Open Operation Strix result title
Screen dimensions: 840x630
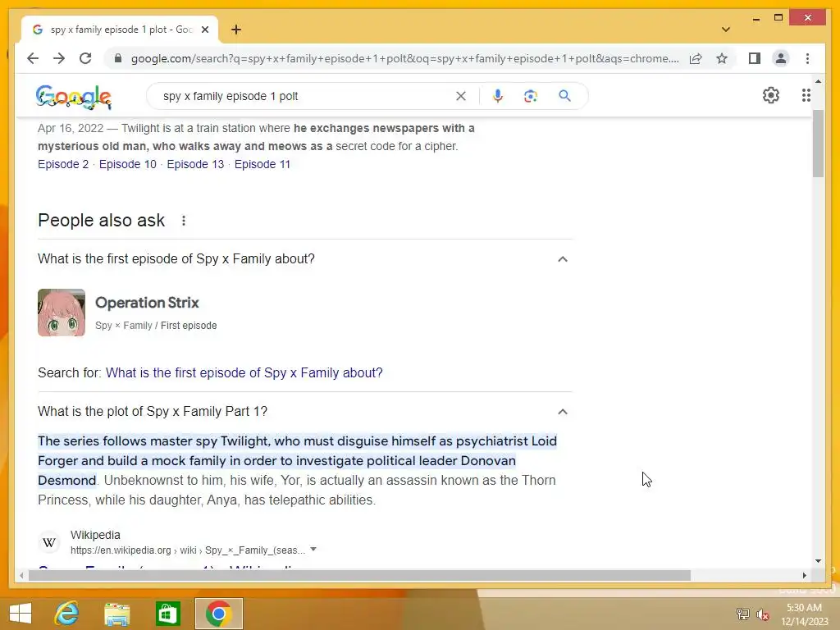[147, 303]
